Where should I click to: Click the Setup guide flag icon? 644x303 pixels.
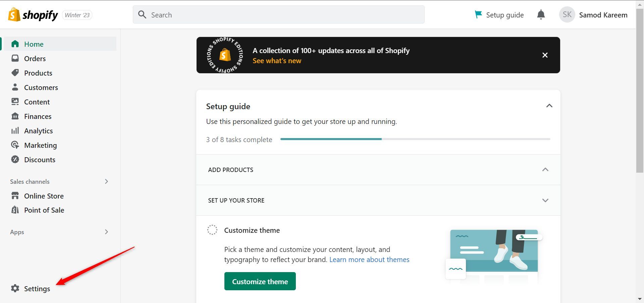[x=478, y=15]
